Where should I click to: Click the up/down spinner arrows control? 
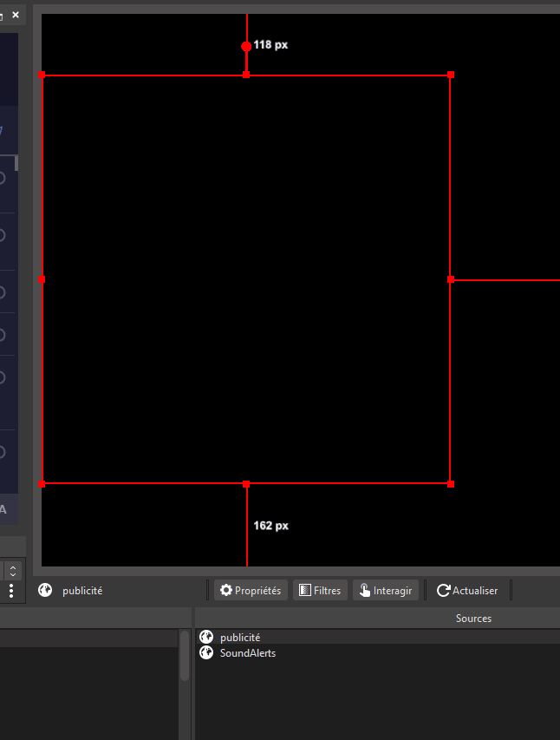[13, 571]
